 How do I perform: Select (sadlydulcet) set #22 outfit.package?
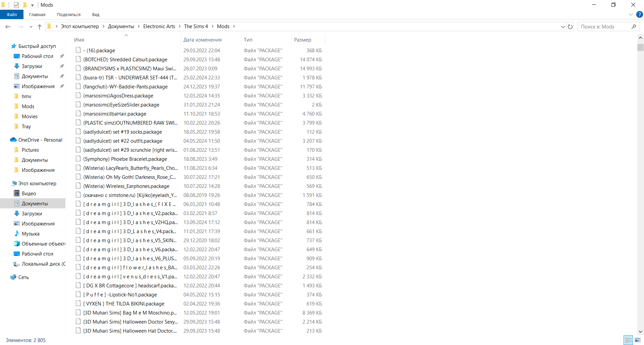(x=122, y=141)
